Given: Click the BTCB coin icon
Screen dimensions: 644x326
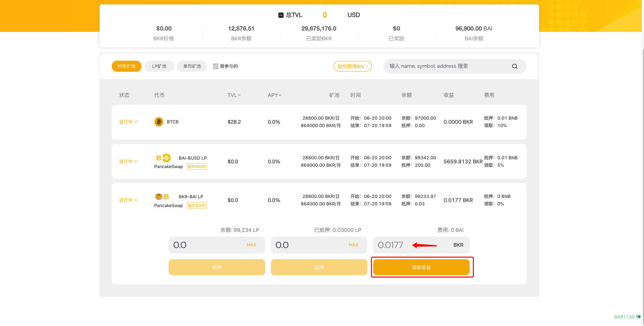Looking at the screenshot, I should coord(158,122).
